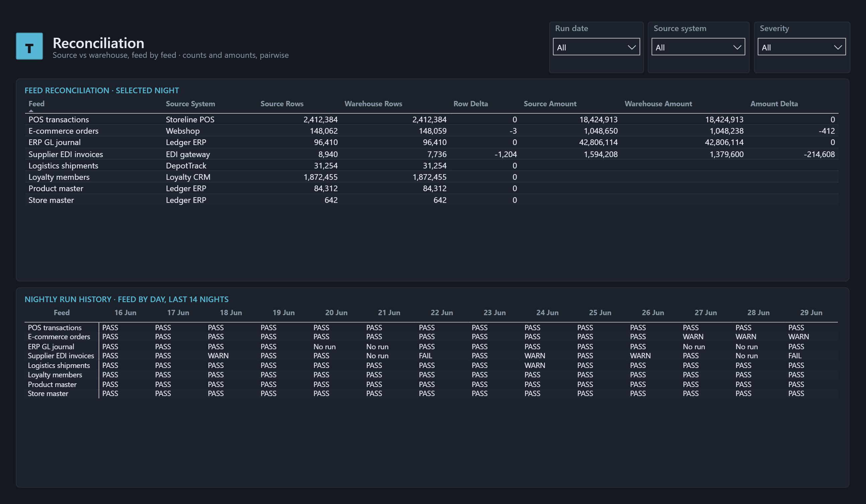Click the -3 row delta value

point(513,131)
